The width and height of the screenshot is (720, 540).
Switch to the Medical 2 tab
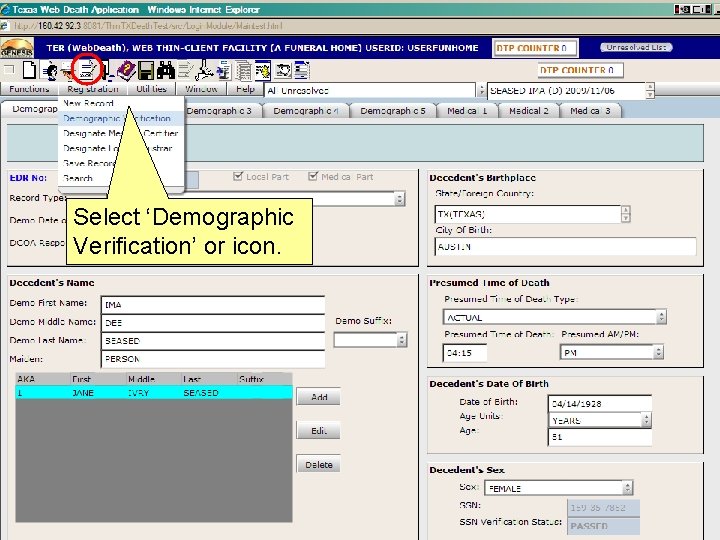point(529,111)
